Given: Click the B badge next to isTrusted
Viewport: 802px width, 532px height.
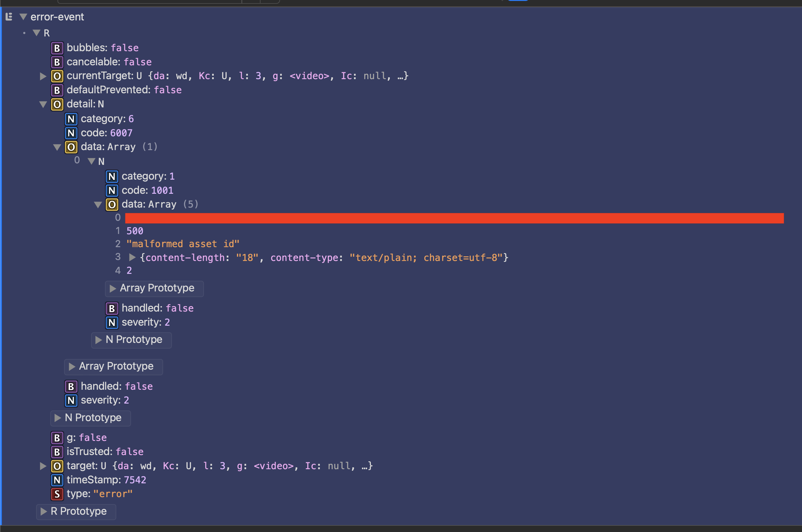Looking at the screenshot, I should (x=57, y=452).
